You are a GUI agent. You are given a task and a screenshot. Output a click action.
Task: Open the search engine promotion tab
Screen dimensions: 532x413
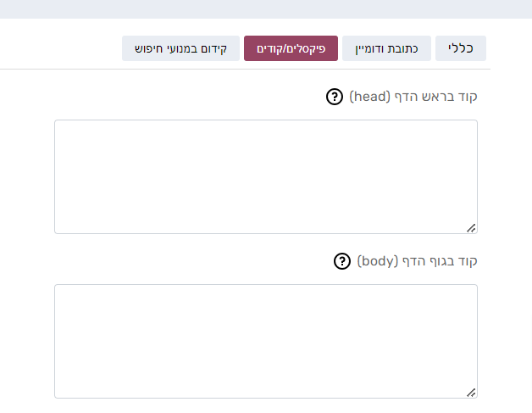(180, 48)
